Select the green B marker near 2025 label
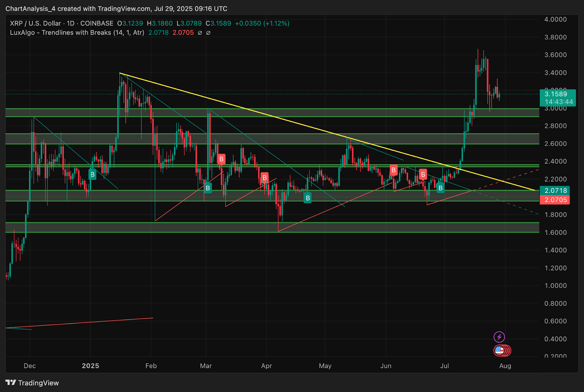 click(92, 174)
